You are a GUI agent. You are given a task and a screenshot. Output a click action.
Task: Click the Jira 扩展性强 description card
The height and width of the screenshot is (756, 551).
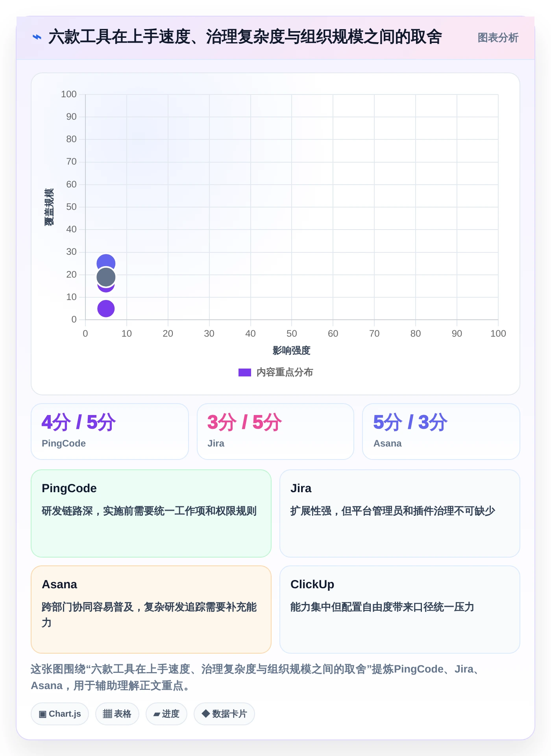400,513
